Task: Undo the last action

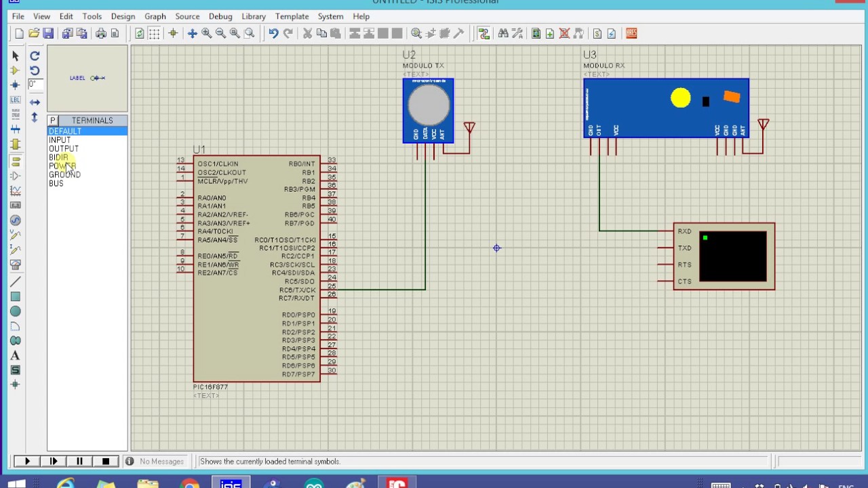Action: click(273, 33)
